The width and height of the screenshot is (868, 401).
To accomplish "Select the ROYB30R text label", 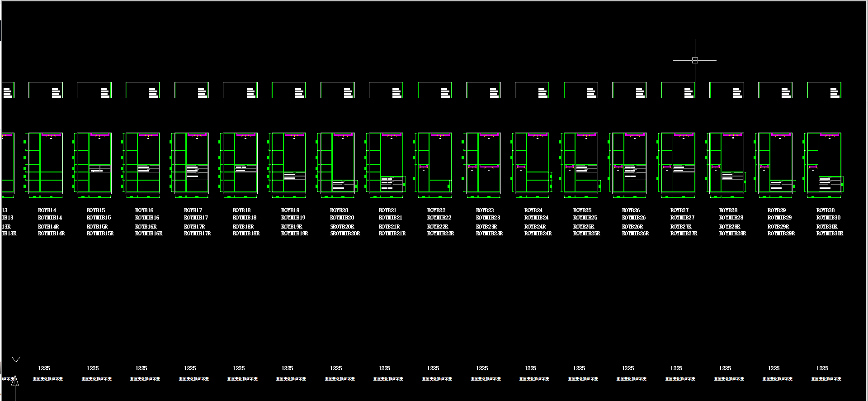I will coord(827,227).
